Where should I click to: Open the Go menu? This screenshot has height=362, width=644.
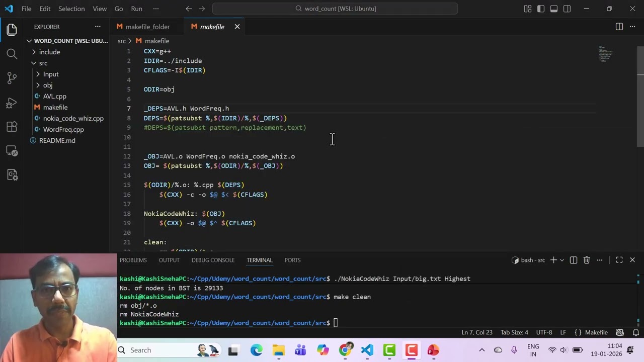tap(119, 9)
